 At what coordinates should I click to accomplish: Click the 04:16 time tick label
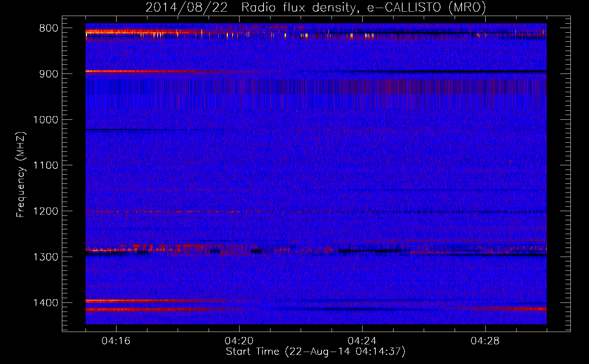click(116, 341)
